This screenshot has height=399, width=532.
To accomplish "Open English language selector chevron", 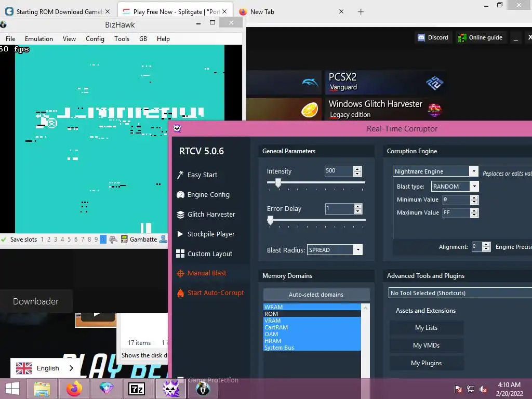I will [x=71, y=368].
